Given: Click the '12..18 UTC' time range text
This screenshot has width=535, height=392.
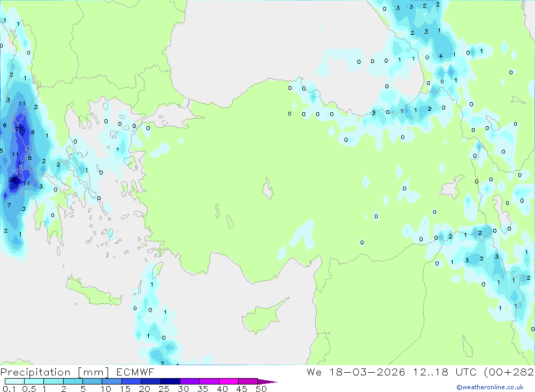Looking at the screenshot, I should click(x=445, y=372).
